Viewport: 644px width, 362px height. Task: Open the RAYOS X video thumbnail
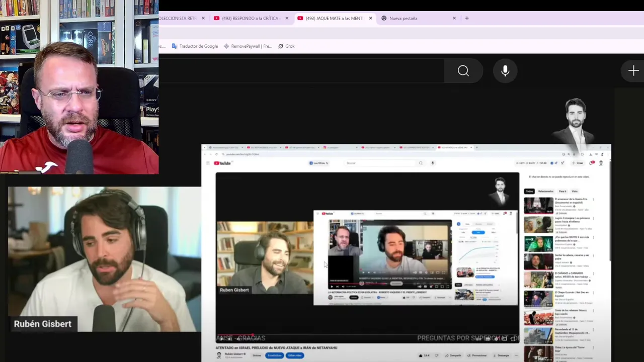click(538, 243)
